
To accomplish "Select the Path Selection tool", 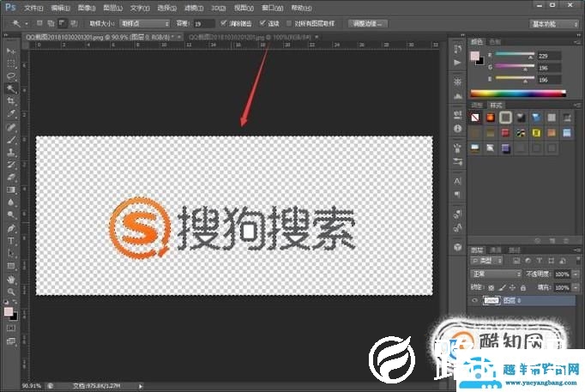I will point(11,253).
